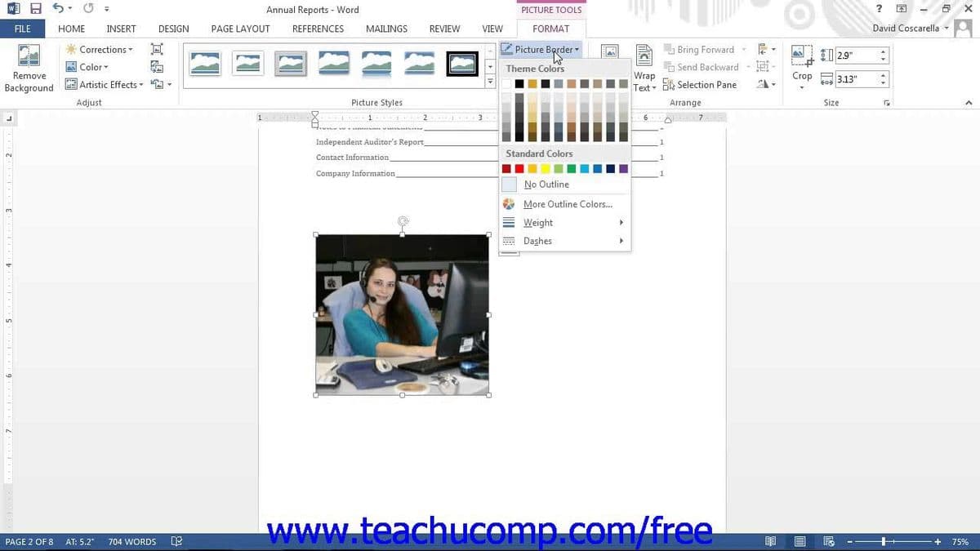Open David Coscarella account menu

[911, 29]
